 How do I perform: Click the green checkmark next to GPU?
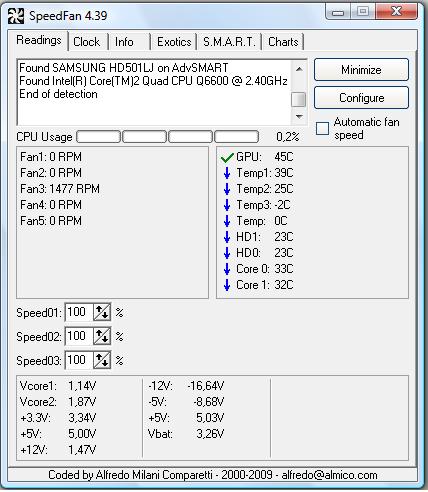coord(227,157)
